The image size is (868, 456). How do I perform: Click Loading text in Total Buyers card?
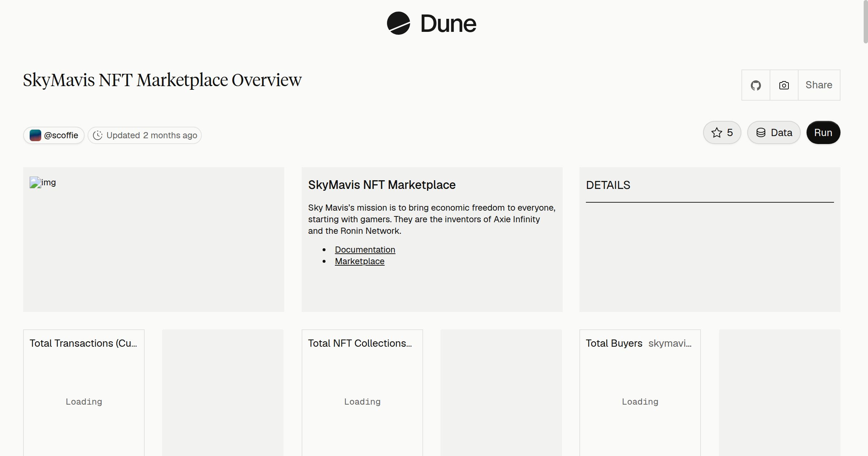tap(640, 402)
